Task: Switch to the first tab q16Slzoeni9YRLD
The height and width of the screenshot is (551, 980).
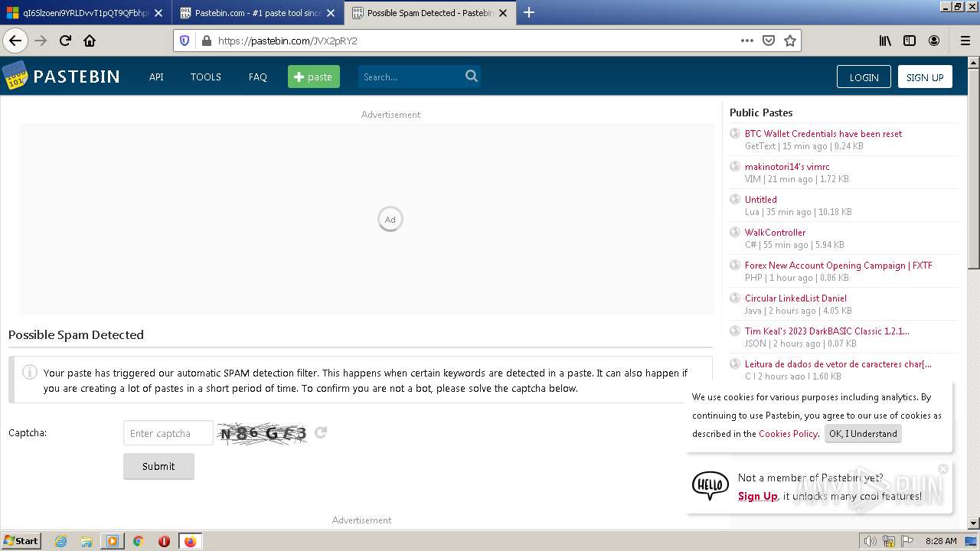Action: 85,12
